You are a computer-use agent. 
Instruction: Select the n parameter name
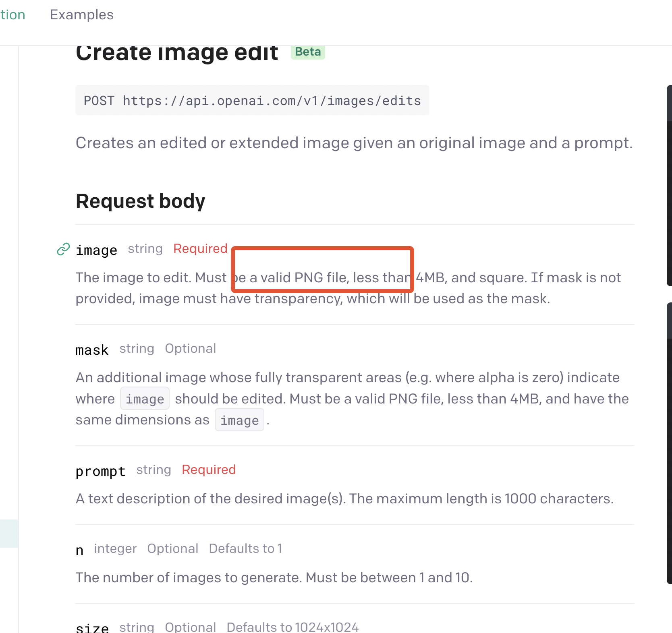click(x=79, y=550)
